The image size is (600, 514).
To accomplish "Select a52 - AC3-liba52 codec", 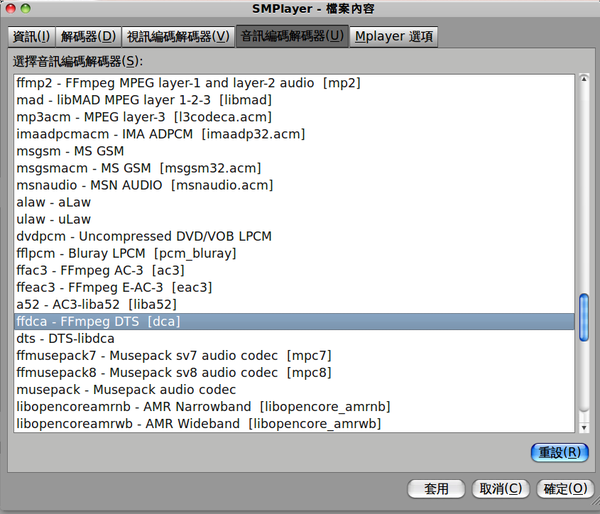I will 294,304.
